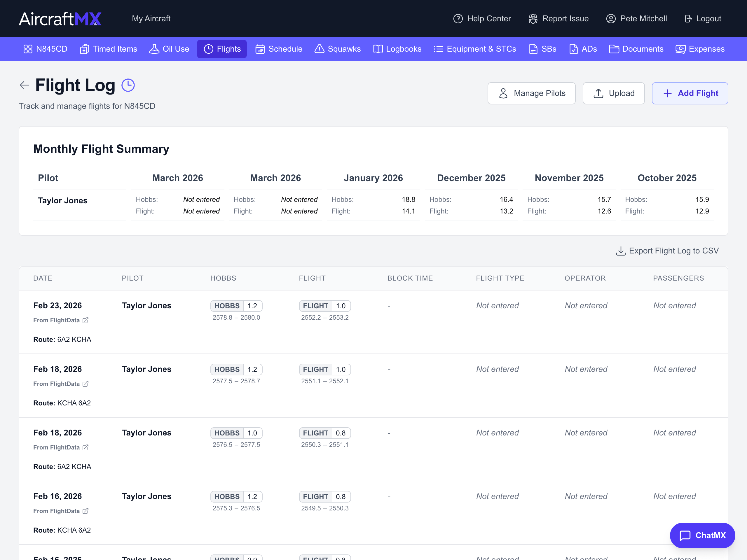Image resolution: width=747 pixels, height=560 pixels.
Task: Click the clock icon next to Flight Log title
Action: coord(128,85)
